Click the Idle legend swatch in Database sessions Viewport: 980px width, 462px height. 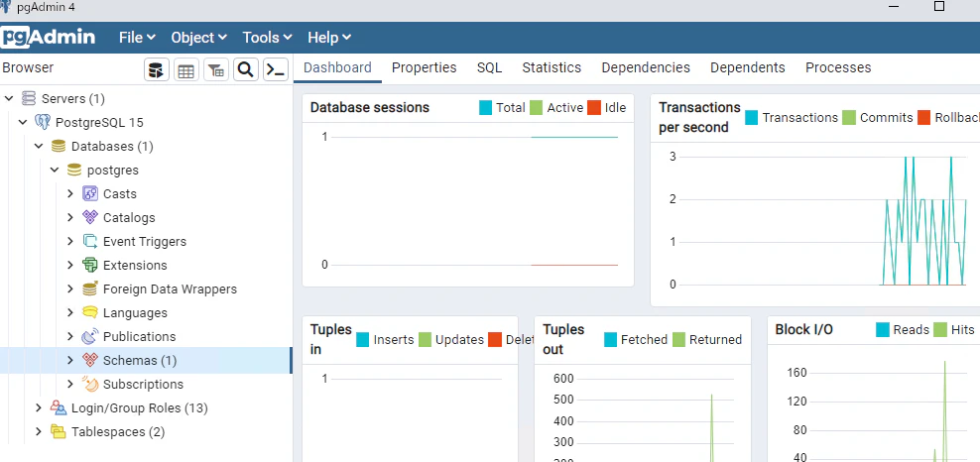[594, 107]
